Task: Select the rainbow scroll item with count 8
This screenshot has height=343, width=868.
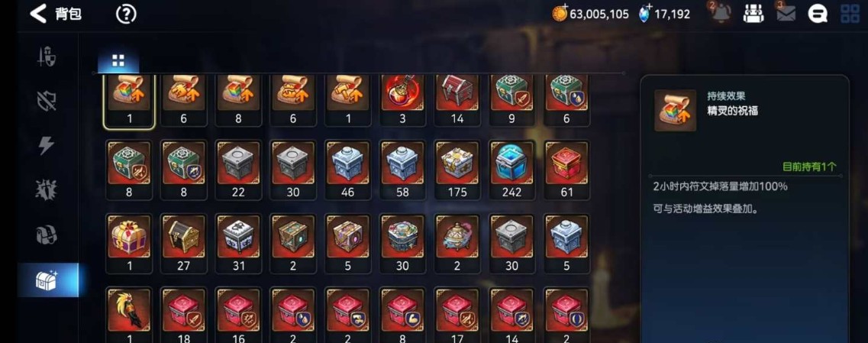Action: [238, 99]
